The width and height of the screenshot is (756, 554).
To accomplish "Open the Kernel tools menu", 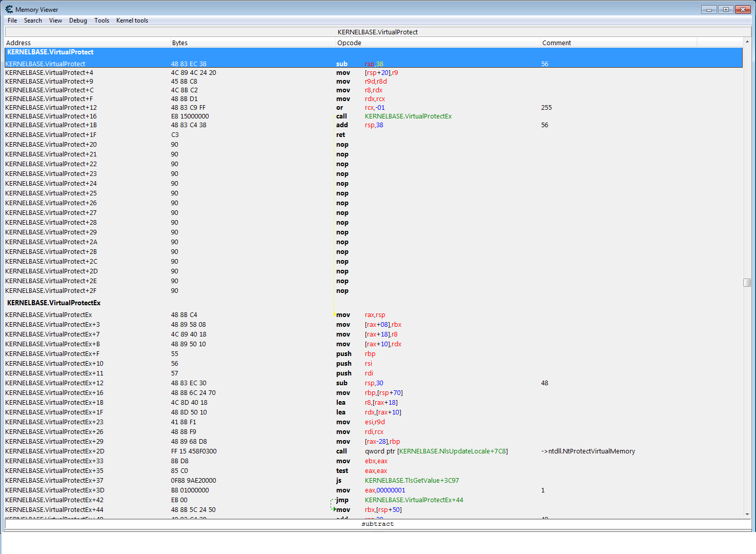I will coord(132,21).
